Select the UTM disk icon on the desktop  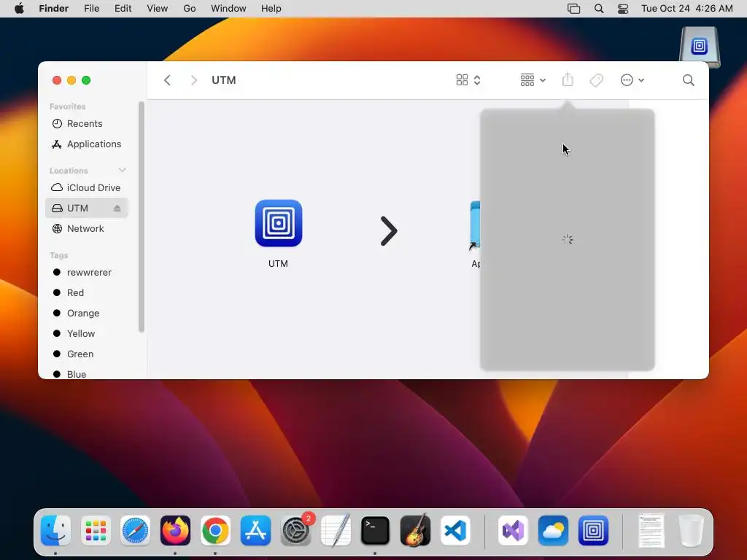click(x=700, y=47)
